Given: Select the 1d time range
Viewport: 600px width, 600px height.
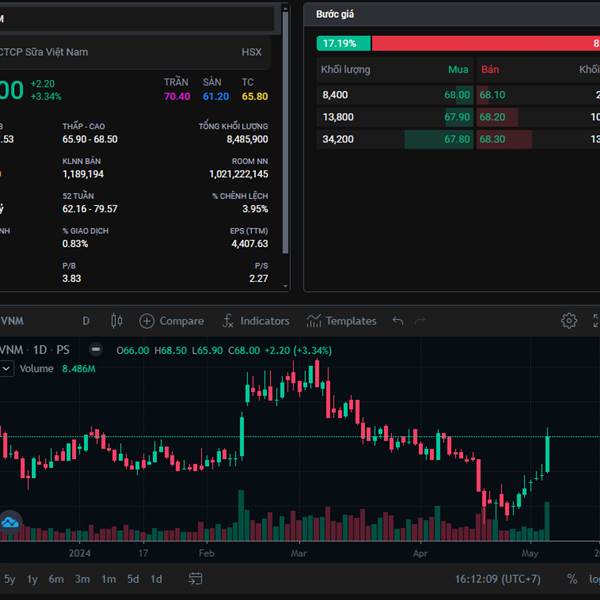Looking at the screenshot, I should 156,579.
